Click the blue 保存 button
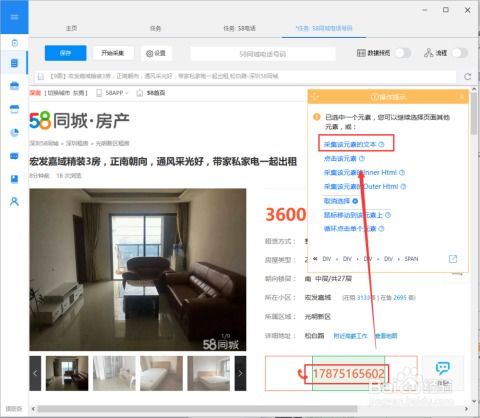 click(65, 53)
